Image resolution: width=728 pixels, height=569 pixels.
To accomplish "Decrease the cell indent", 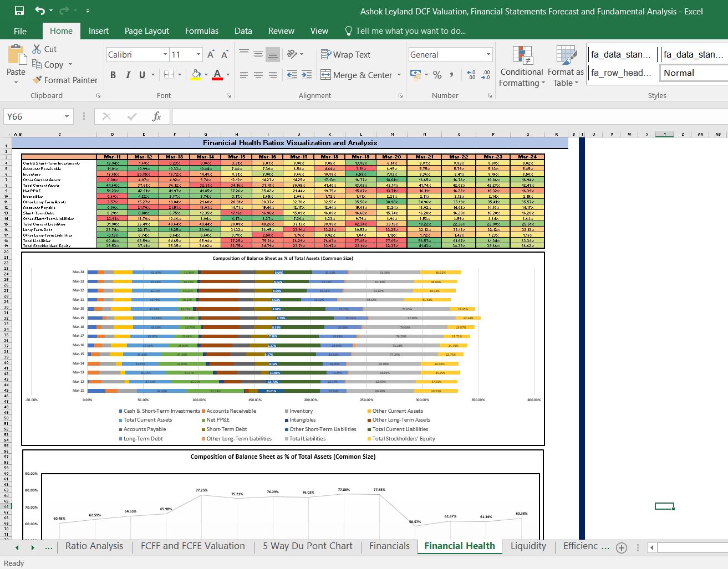I will [x=292, y=75].
